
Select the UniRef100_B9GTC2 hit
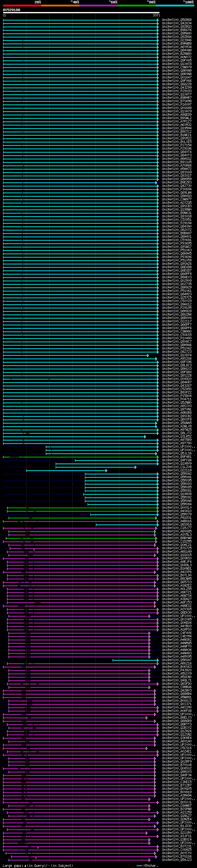coord(176,131)
